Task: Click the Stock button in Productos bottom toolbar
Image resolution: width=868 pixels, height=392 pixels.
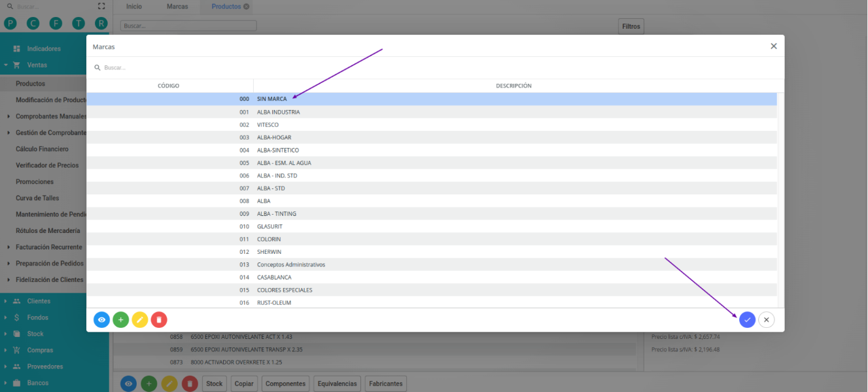Action: (x=215, y=383)
